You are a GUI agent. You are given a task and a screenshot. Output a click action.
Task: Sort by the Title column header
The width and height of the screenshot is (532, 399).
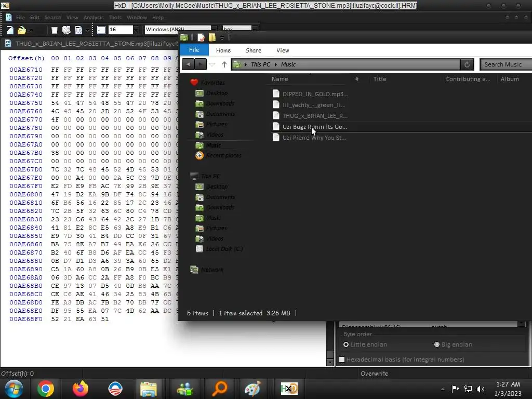click(380, 79)
